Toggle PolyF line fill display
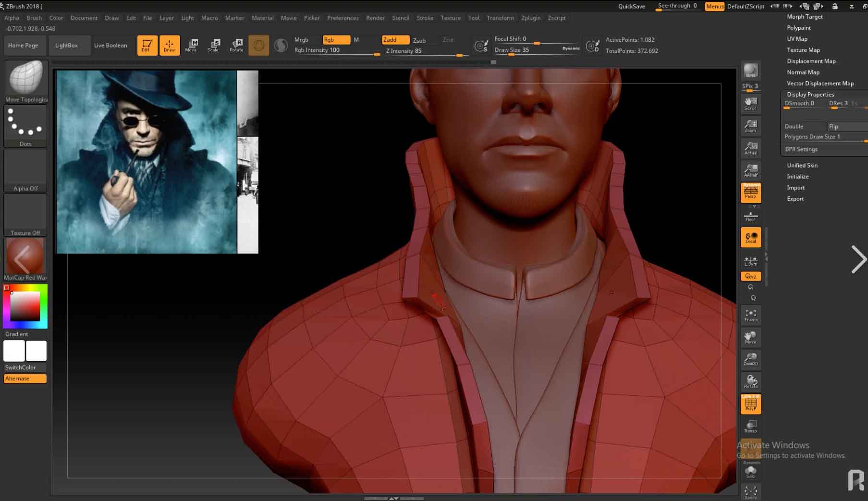The width and height of the screenshot is (868, 501). 750,404
